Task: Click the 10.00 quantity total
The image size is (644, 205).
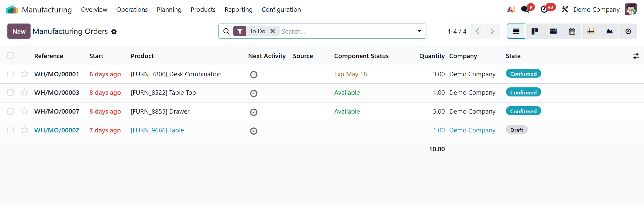Action: tap(437, 149)
